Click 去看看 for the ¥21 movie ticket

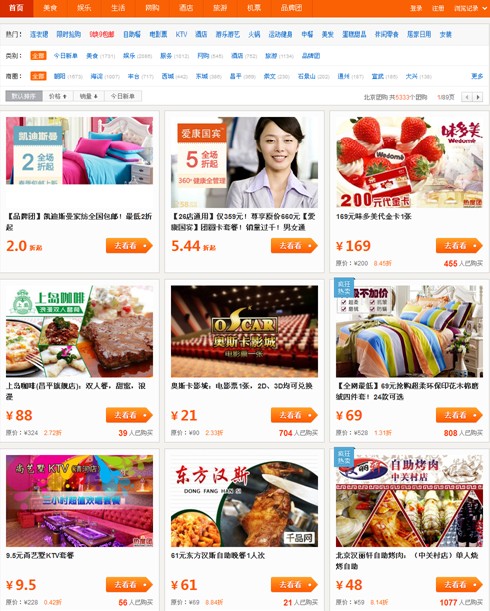click(x=294, y=415)
